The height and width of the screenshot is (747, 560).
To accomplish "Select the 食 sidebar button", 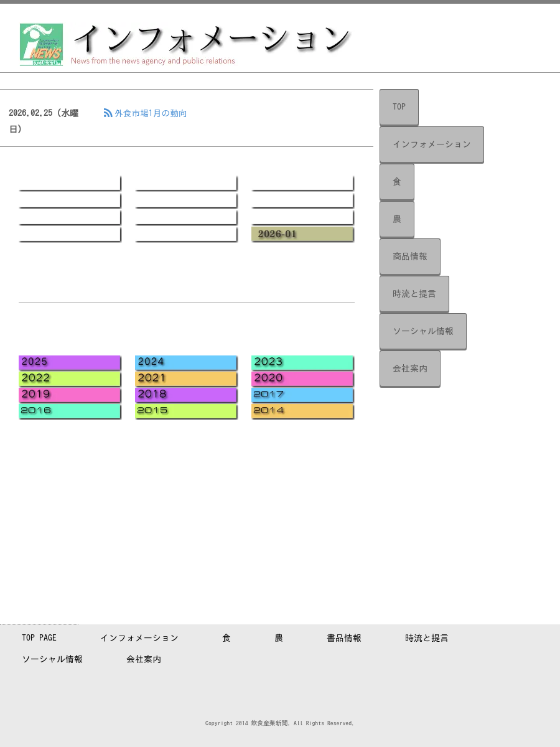I will [x=397, y=182].
